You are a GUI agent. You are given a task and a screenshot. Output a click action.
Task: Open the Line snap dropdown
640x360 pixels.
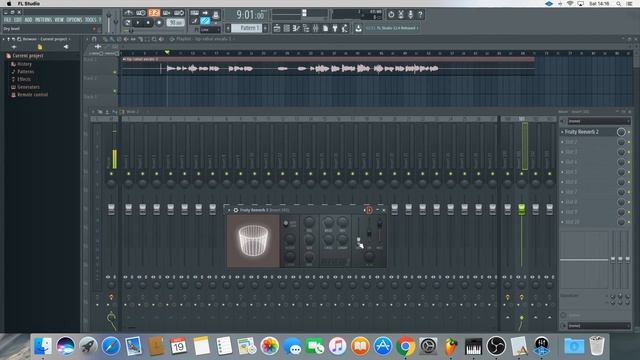coord(210,30)
